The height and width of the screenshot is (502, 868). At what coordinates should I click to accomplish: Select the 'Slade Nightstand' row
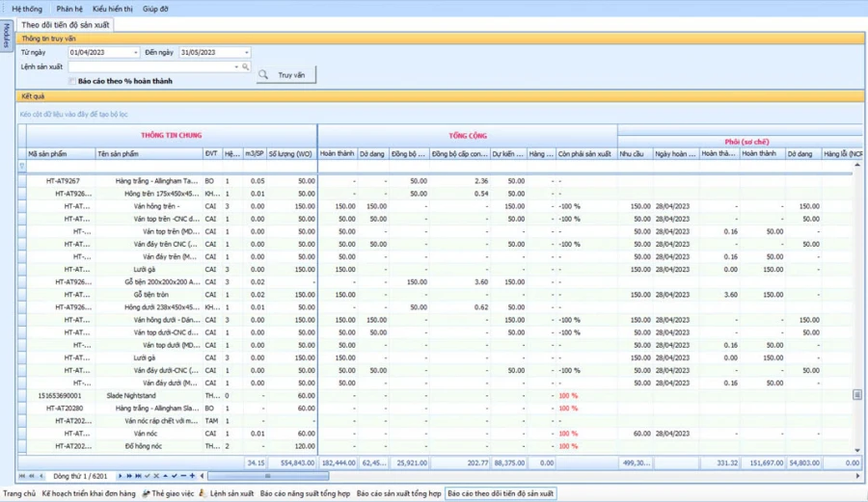440,396
